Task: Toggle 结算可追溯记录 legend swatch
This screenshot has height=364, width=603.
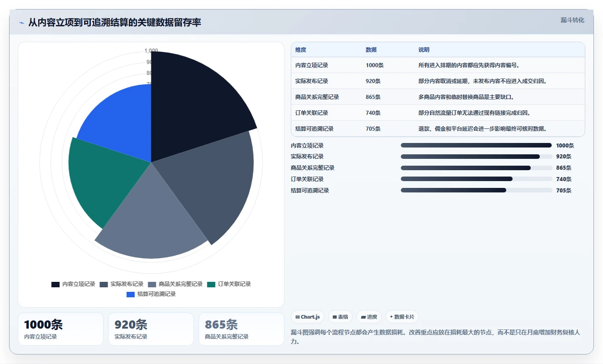Action: point(130,295)
